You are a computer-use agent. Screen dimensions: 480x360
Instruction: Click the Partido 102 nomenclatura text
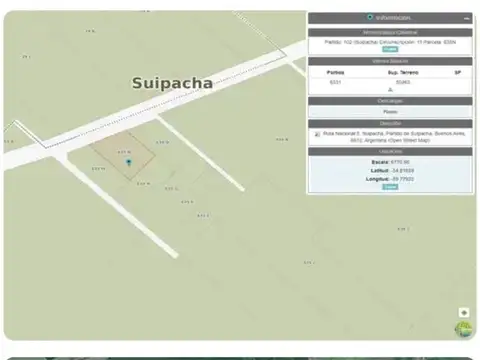(390, 42)
